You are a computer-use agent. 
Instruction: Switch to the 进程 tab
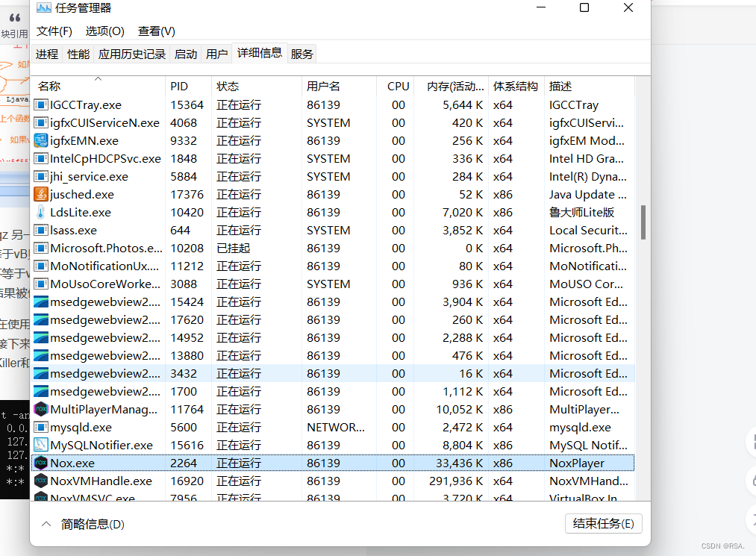47,54
